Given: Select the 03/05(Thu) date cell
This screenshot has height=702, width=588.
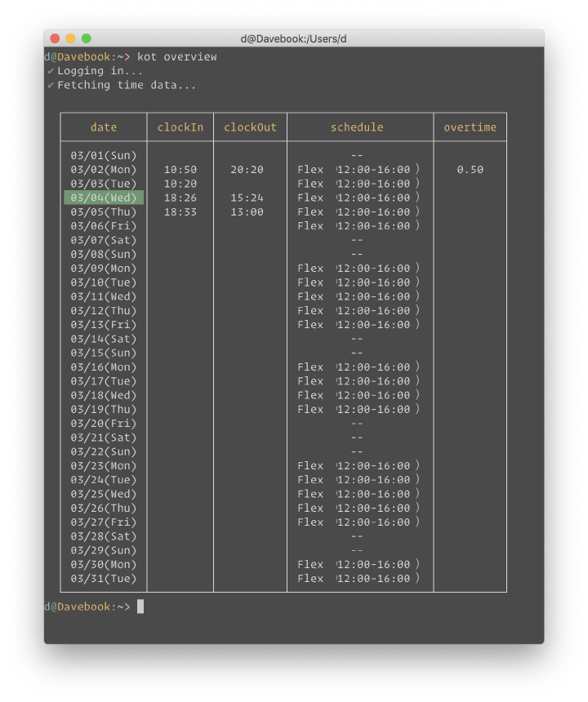Looking at the screenshot, I should pos(104,211).
